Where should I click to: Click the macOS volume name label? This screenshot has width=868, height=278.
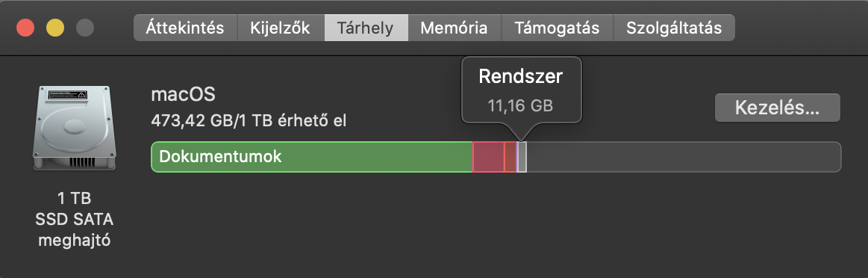click(x=184, y=94)
